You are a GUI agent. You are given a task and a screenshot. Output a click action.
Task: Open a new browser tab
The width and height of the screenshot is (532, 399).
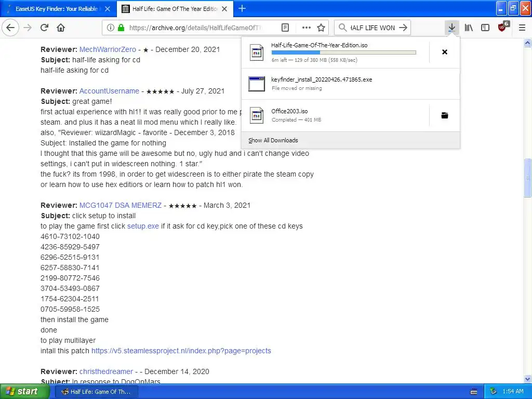pyautogui.click(x=242, y=8)
